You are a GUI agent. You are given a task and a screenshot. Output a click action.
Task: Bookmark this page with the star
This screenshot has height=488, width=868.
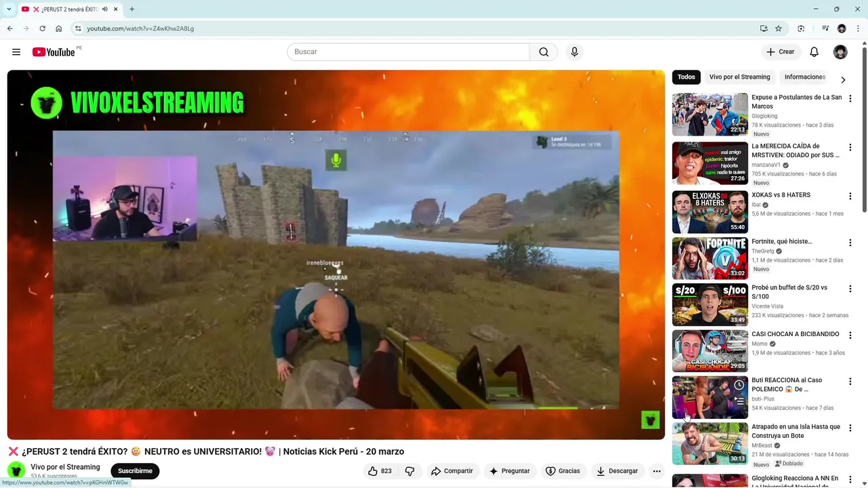pyautogui.click(x=778, y=28)
